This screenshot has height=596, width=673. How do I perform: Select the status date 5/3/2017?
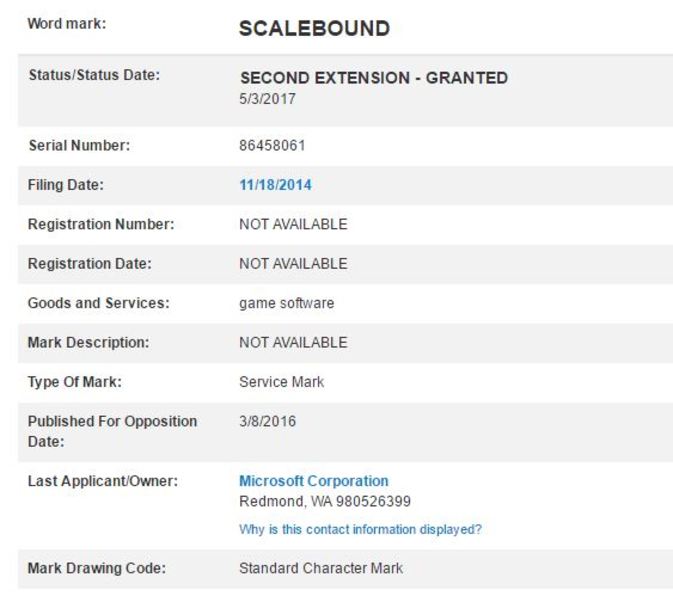point(267,99)
